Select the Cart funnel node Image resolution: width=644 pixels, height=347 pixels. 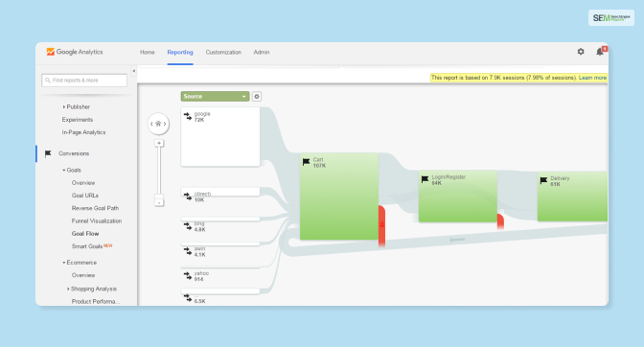pos(339,197)
